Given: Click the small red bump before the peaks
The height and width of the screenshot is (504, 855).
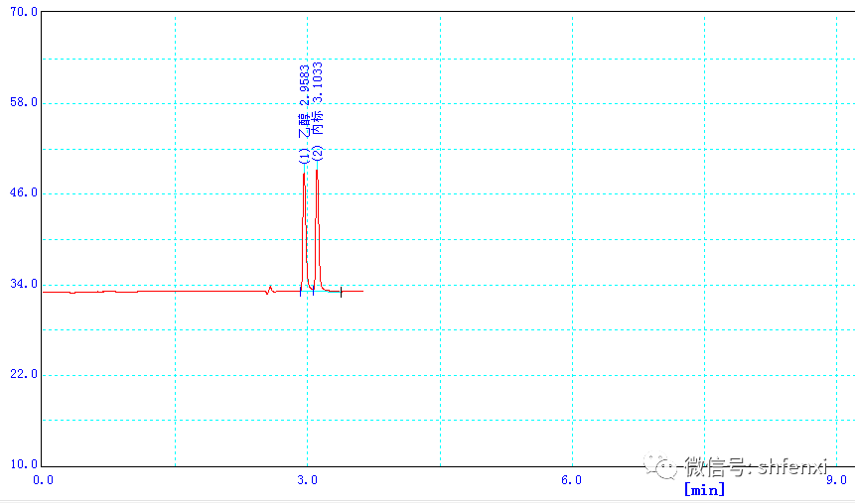Looking at the screenshot, I should click(x=270, y=288).
